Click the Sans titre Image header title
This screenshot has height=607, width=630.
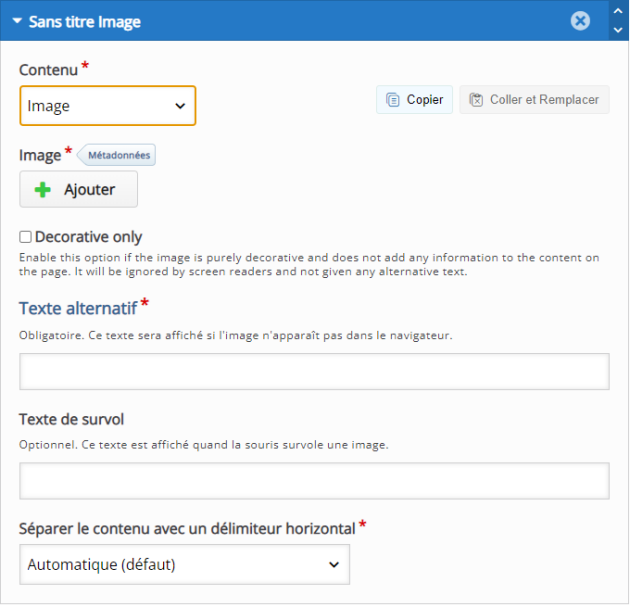point(85,22)
